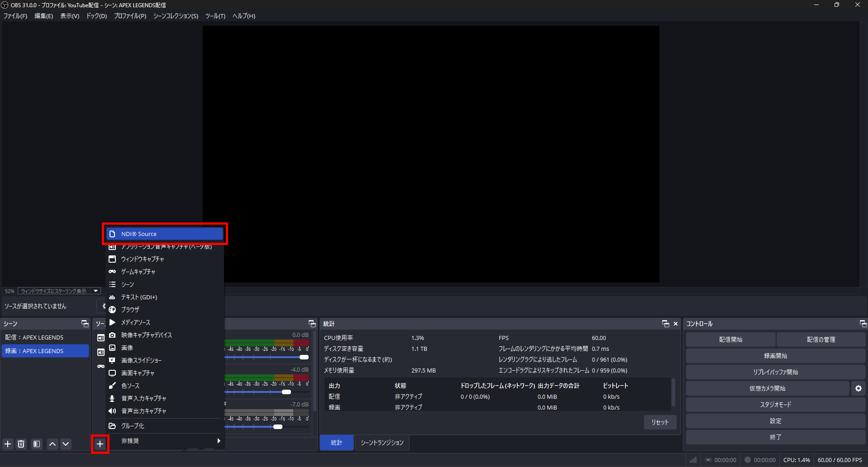Open the 表示(V) menu
The height and width of the screenshot is (467, 868).
[x=70, y=16]
